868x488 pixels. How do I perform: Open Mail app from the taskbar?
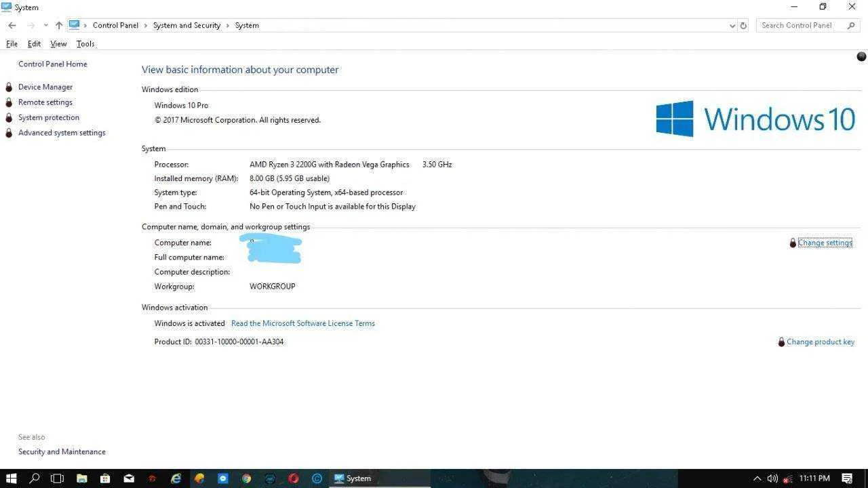(x=129, y=478)
